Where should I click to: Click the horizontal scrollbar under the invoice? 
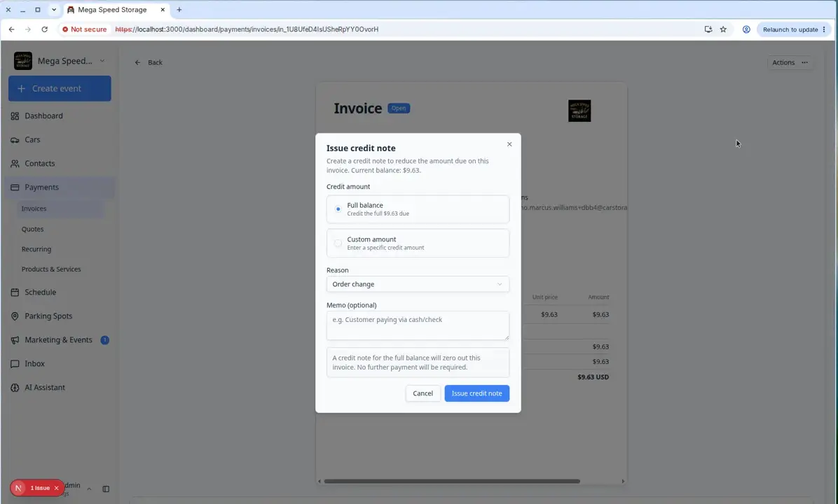(452, 481)
